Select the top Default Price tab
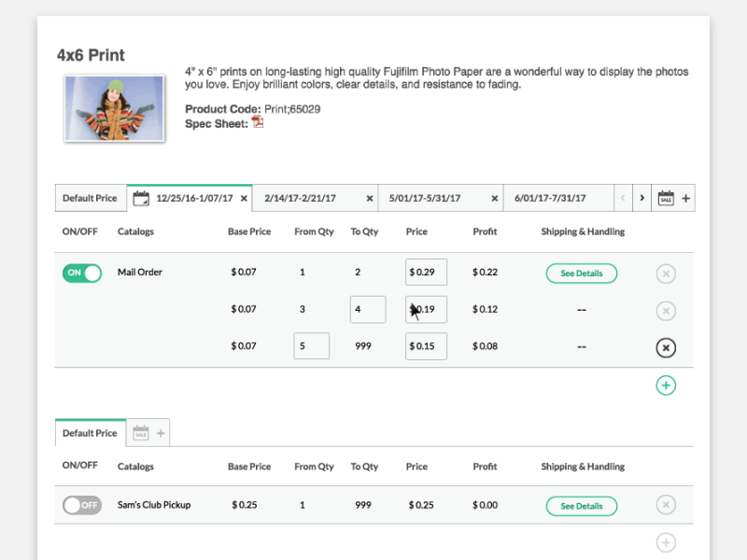This screenshot has width=747, height=560. [x=90, y=198]
